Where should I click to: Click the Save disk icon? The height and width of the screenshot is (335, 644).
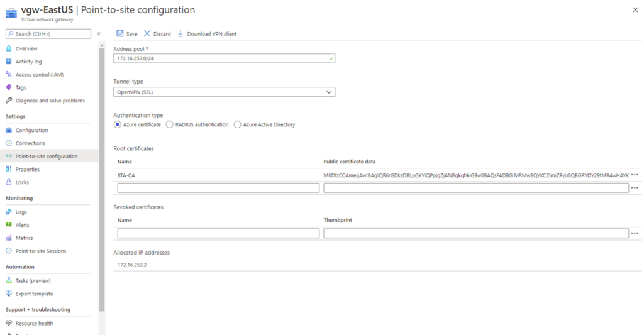point(120,34)
